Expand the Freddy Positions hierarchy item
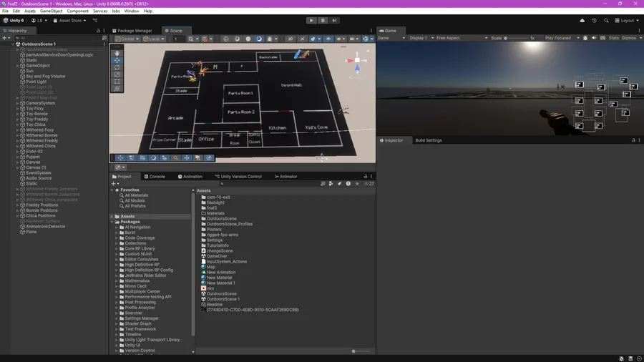 point(18,205)
